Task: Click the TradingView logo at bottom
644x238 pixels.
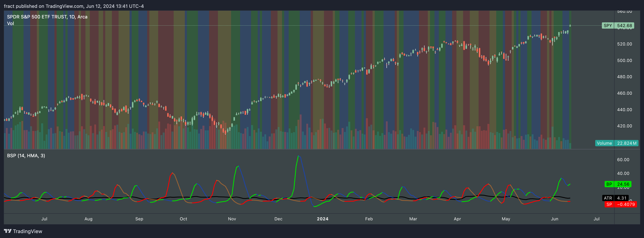Action: [x=23, y=231]
